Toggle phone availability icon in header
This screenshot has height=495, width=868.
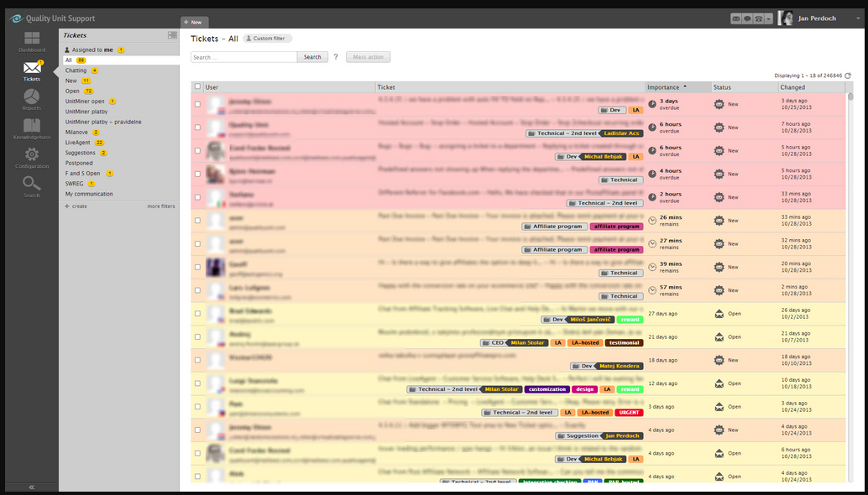point(758,18)
